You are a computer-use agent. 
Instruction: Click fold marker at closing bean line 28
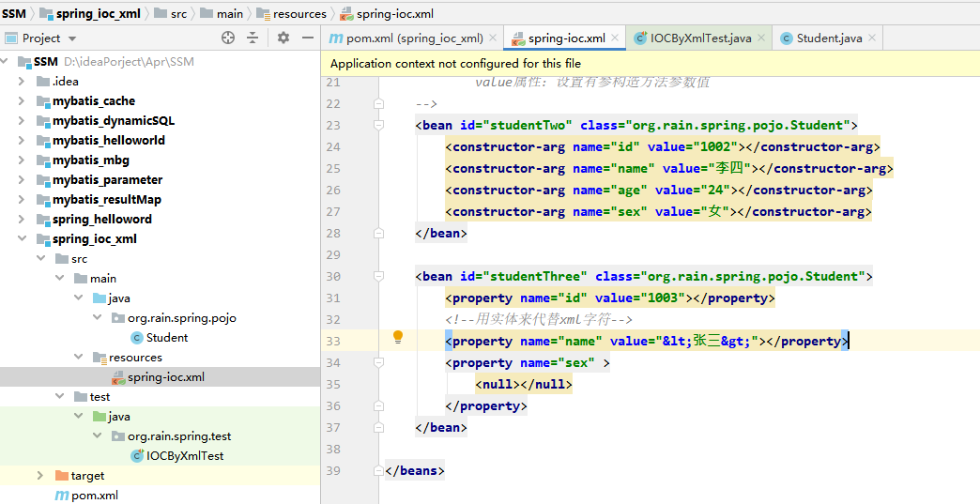(378, 233)
